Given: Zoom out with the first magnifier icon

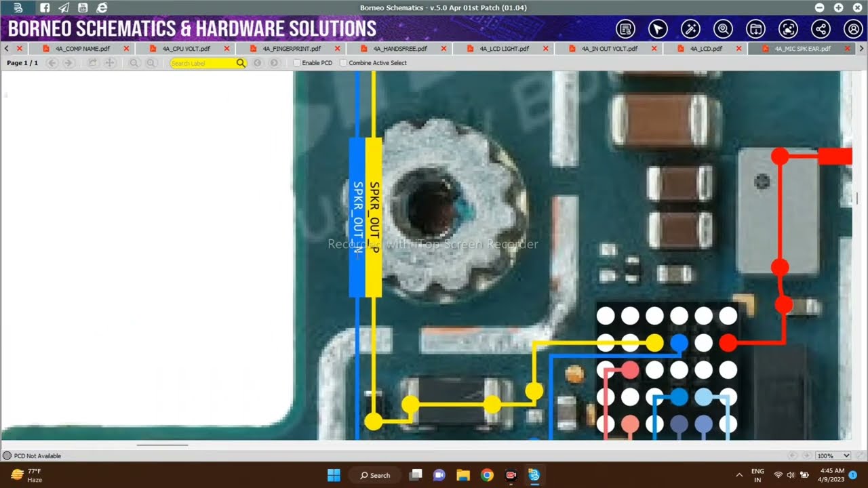Looking at the screenshot, I should point(135,63).
